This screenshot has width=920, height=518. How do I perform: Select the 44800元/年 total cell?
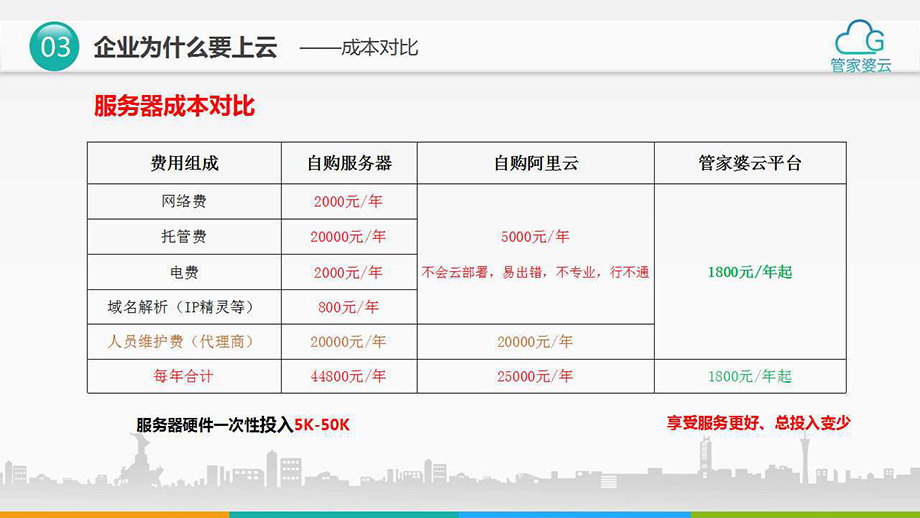(x=348, y=376)
